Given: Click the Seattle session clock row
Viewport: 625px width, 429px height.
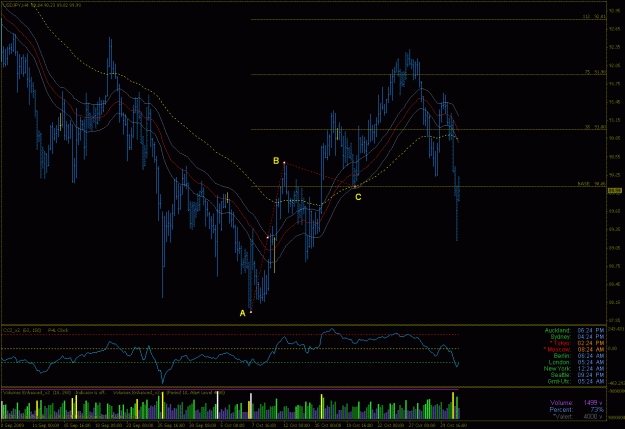Looking at the screenshot, I should coord(577,375).
